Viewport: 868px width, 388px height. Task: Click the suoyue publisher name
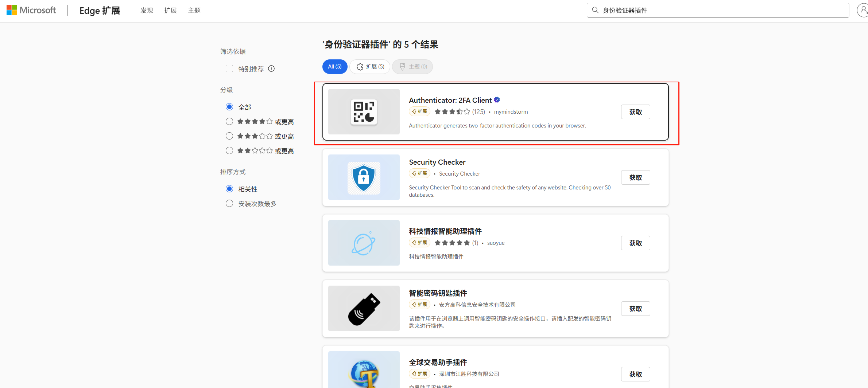(x=496, y=243)
